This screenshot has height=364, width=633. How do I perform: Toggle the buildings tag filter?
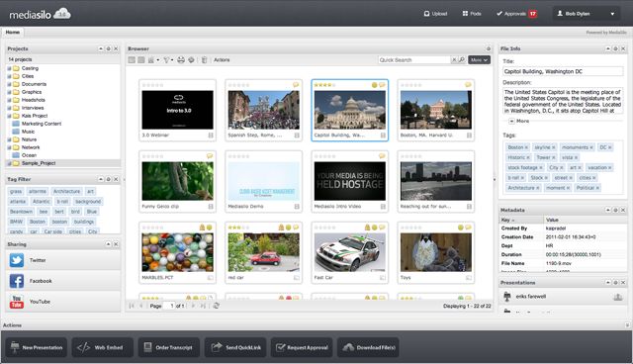(83, 222)
